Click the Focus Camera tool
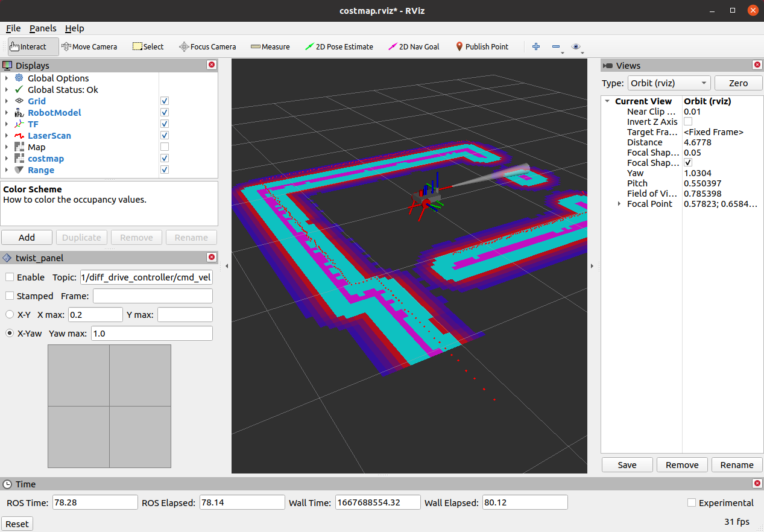Viewport: 764px width, 532px height. pyautogui.click(x=207, y=46)
